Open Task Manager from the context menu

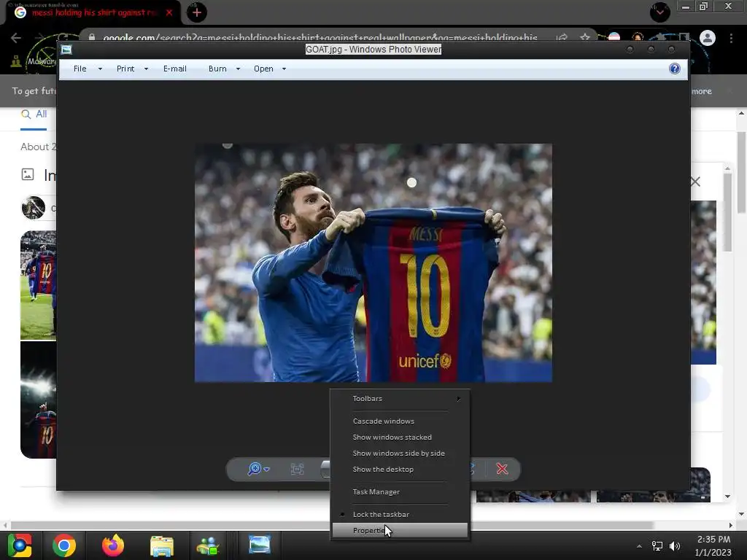click(x=400, y=492)
